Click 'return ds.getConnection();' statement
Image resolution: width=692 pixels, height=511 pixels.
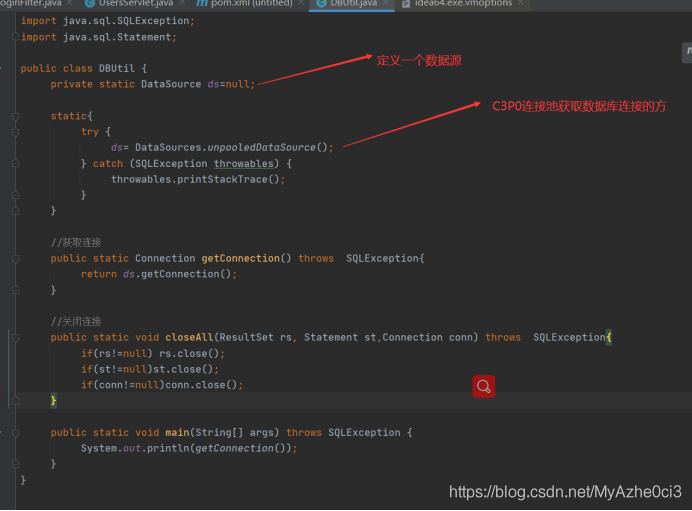[x=159, y=274]
